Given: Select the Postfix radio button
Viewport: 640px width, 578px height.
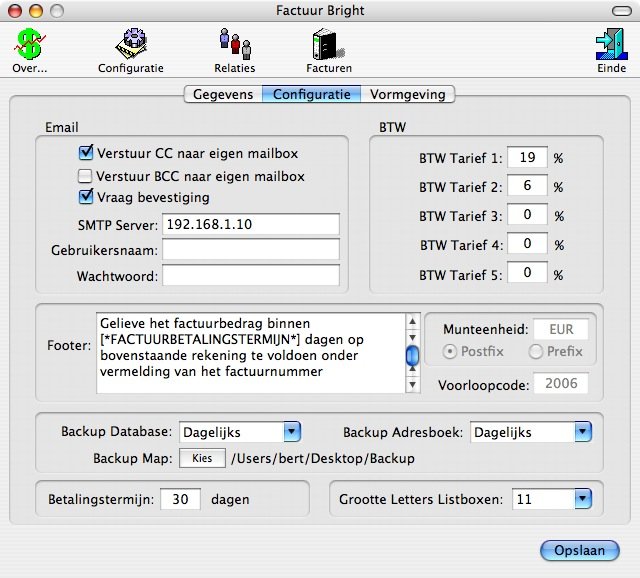Looking at the screenshot, I should click(x=449, y=351).
